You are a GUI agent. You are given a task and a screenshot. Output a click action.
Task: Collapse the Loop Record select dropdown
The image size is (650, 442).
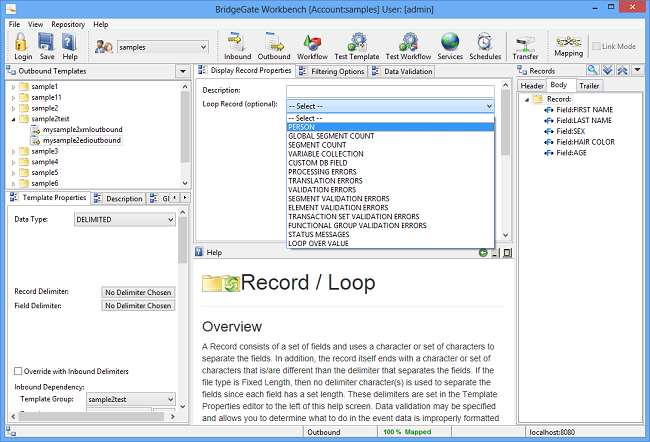pyautogui.click(x=489, y=106)
